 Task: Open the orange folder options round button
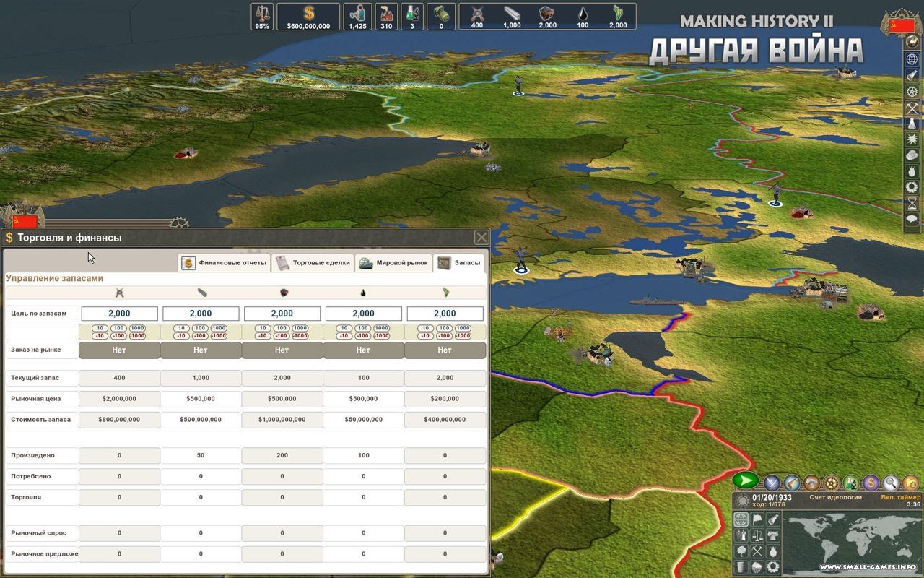click(x=910, y=483)
